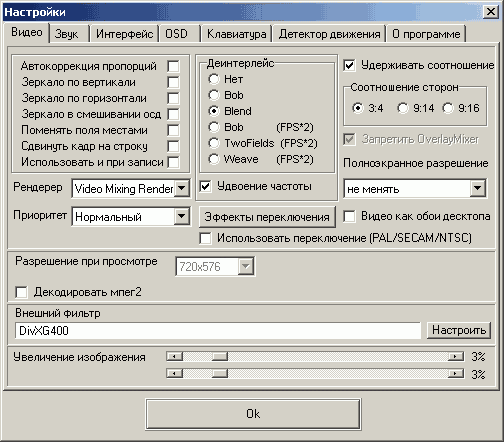Expand the Рендерер dropdown

click(182, 188)
